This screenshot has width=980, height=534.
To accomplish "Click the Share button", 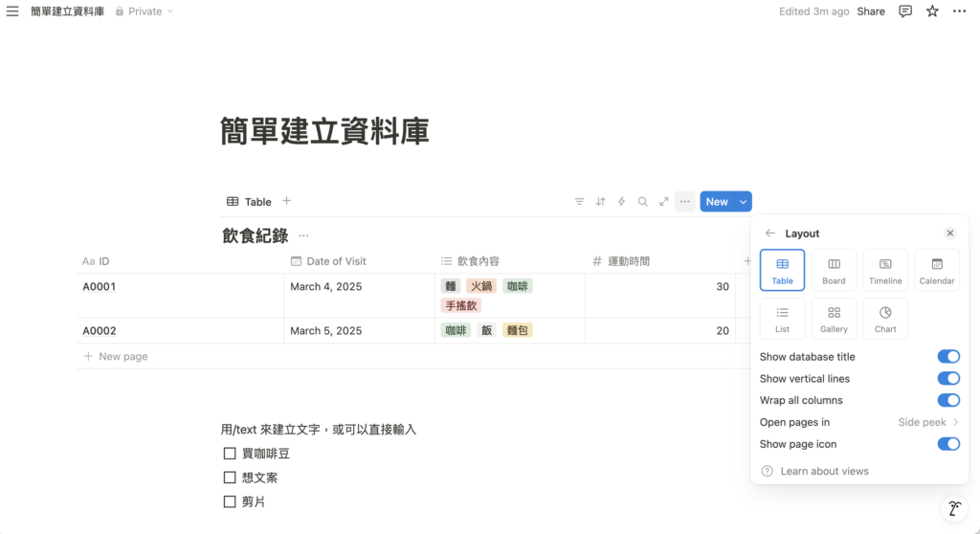I will click(x=870, y=11).
